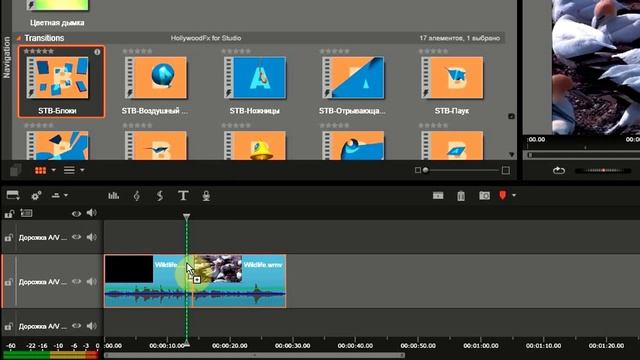
Task: Select the STB-Ножницы transition
Action: coord(255,78)
